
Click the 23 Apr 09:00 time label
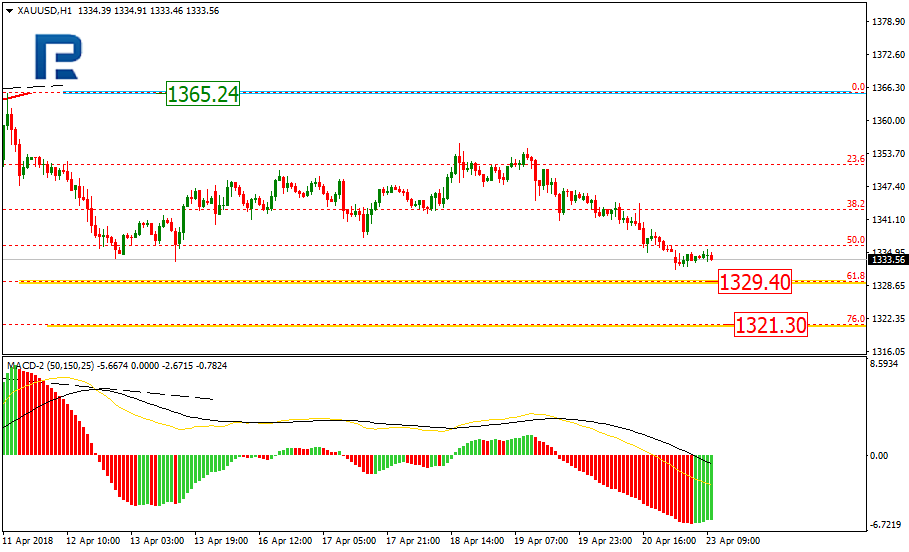[732, 541]
